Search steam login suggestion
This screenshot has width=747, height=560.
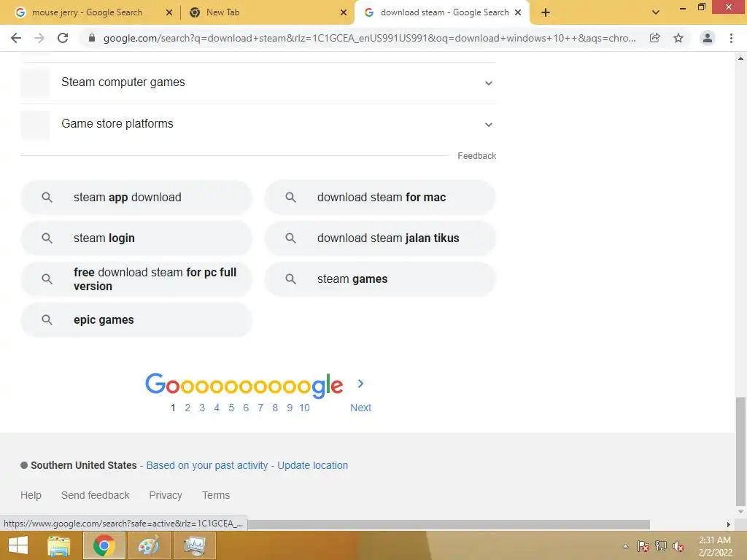[x=136, y=238]
